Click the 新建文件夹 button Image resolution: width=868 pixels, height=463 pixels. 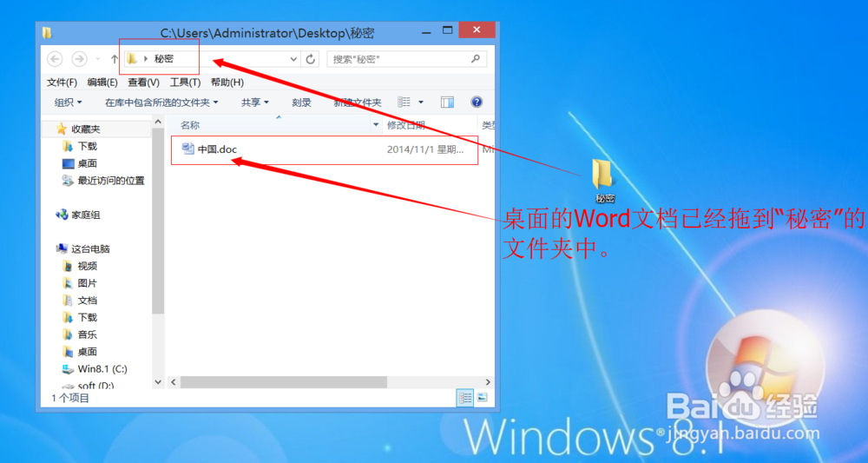[x=357, y=103]
